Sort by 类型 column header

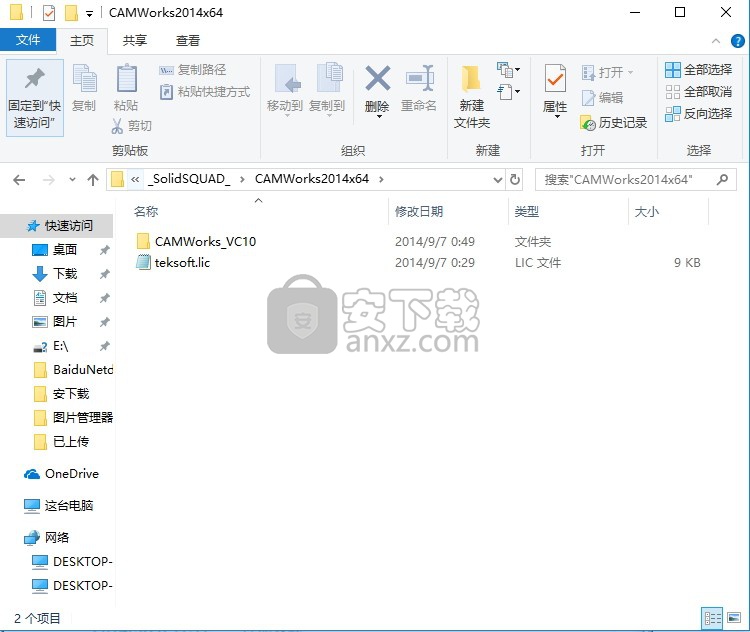(x=526, y=211)
